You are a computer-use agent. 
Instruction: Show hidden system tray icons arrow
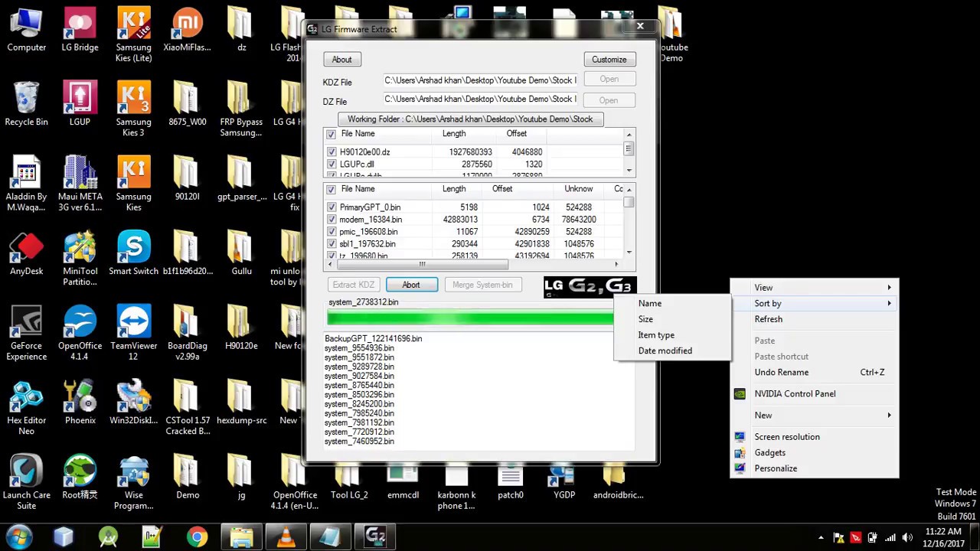(821, 537)
